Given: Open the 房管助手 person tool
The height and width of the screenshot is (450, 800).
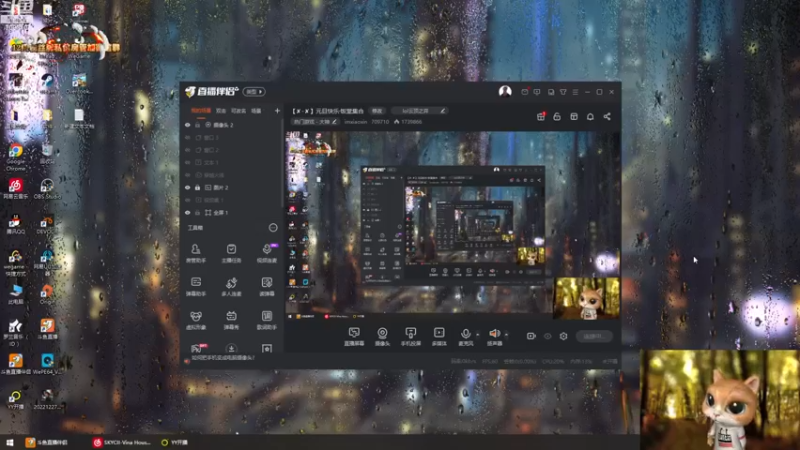Looking at the screenshot, I should (195, 253).
